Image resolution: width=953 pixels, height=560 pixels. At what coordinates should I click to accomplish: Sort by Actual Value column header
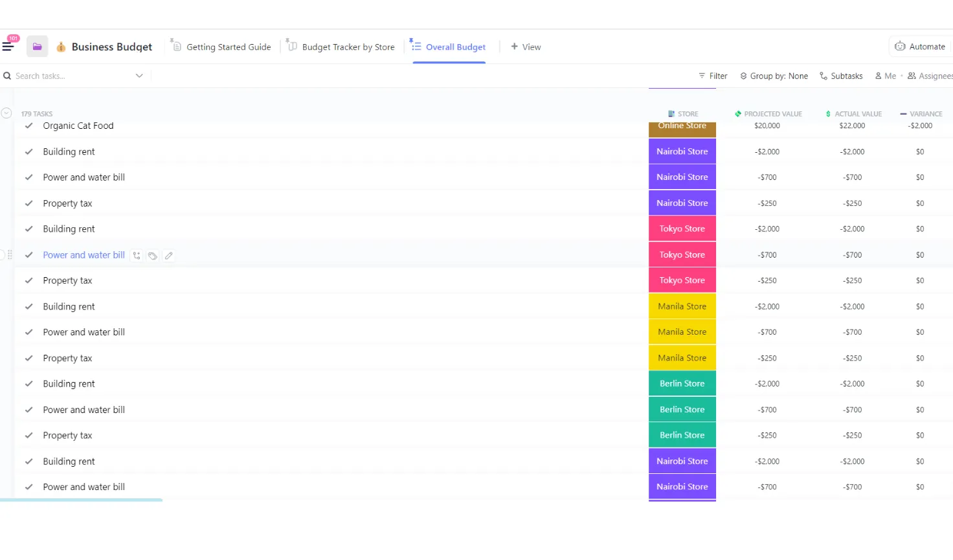pyautogui.click(x=854, y=114)
